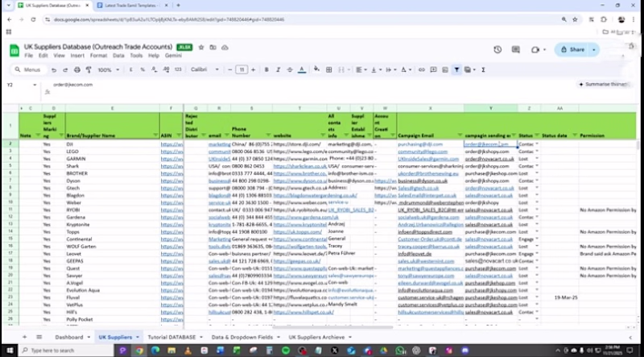Open Windows Start menu
The width and height of the screenshot is (644, 357).
tap(9, 351)
